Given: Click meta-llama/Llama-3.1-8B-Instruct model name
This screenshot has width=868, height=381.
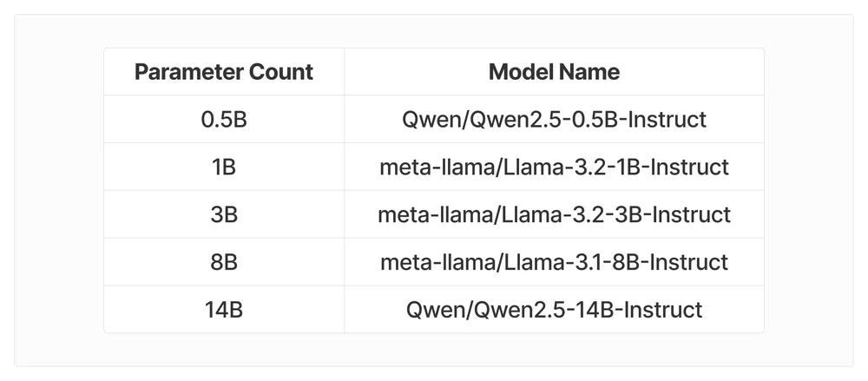Looking at the screenshot, I should click(554, 262).
